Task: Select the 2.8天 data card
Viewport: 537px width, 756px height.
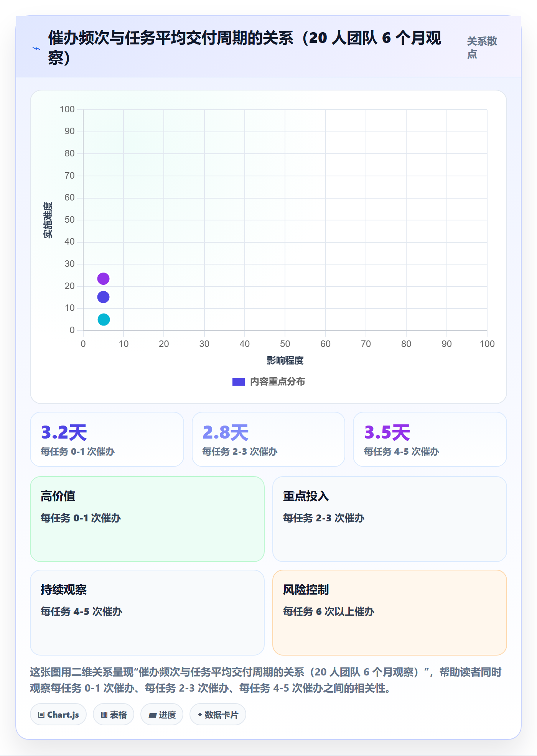Action: point(268,439)
